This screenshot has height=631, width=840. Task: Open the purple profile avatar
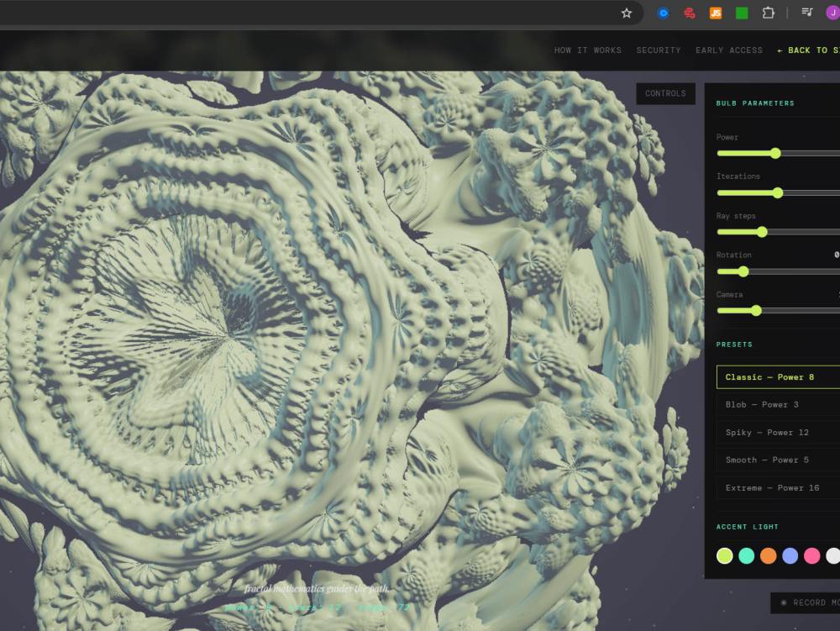[833, 13]
